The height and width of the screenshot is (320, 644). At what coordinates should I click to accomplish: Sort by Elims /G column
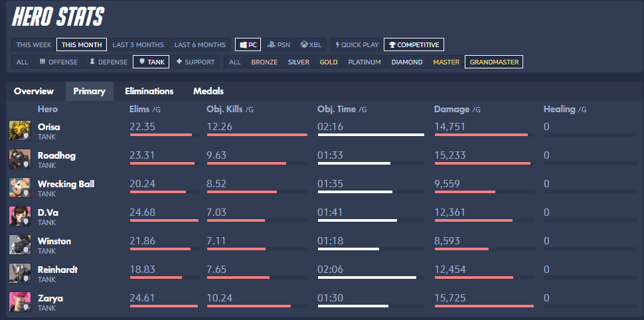click(143, 110)
